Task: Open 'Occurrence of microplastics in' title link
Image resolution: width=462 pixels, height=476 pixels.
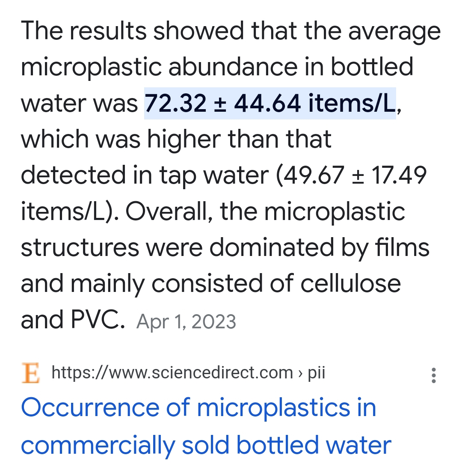Action: point(198,407)
